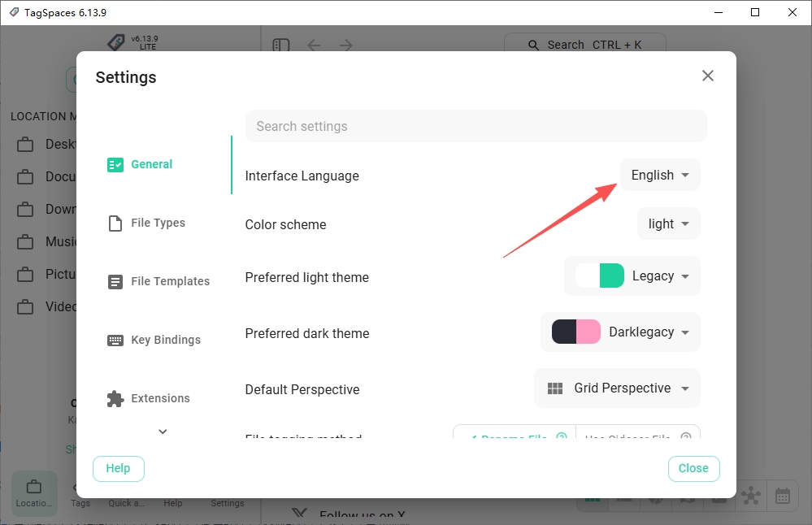Open the Music location in the sidebar

coord(44,242)
